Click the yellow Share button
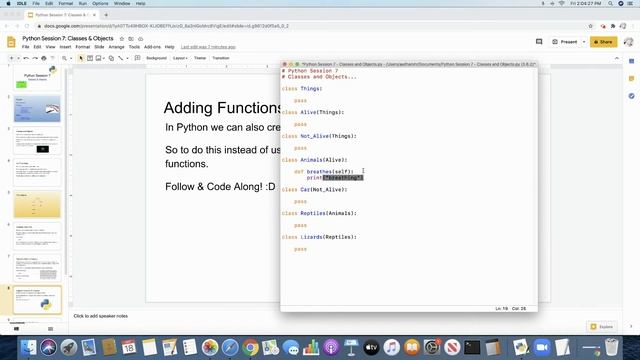Image resolution: width=640 pixels, height=360 pixels. 603,42
